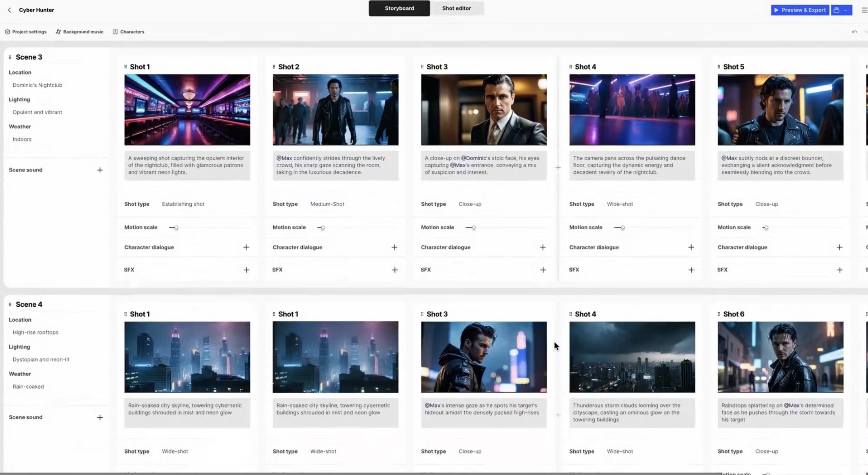Click the Preview & Export button
The image size is (868, 475).
click(x=799, y=10)
